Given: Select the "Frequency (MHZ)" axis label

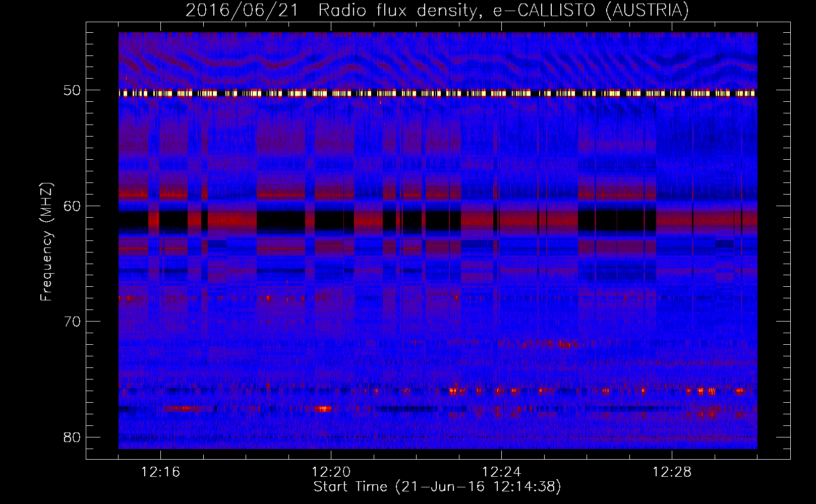Looking at the screenshot, I should coord(46,242).
